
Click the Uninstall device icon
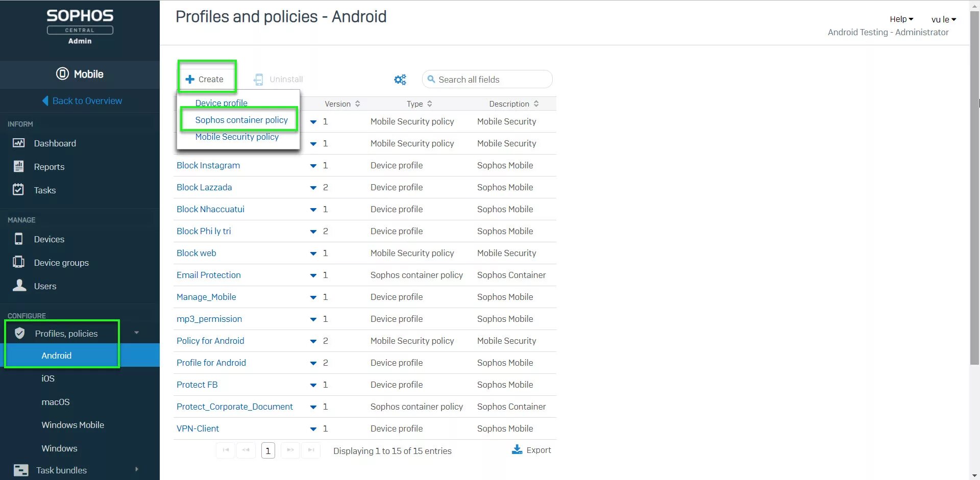[x=259, y=79]
